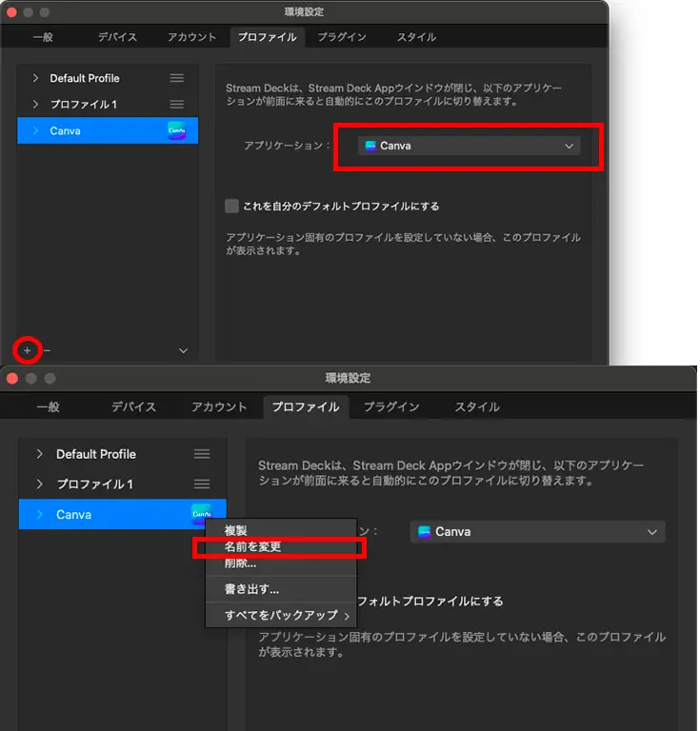Select プロファイル 1 row in lower window
This screenshot has width=700, height=731.
point(123,484)
